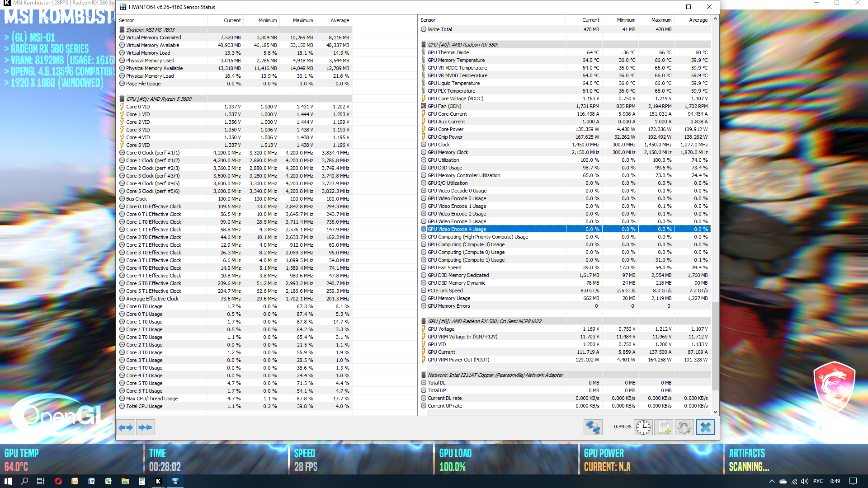Viewport: 868px width, 488px height.
Task: Open the MSI Kombustor taskbar icon
Action: click(158, 481)
